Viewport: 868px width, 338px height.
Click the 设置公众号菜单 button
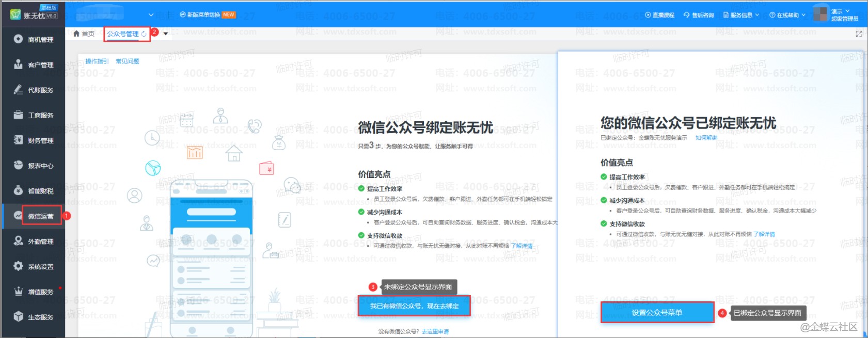point(657,313)
